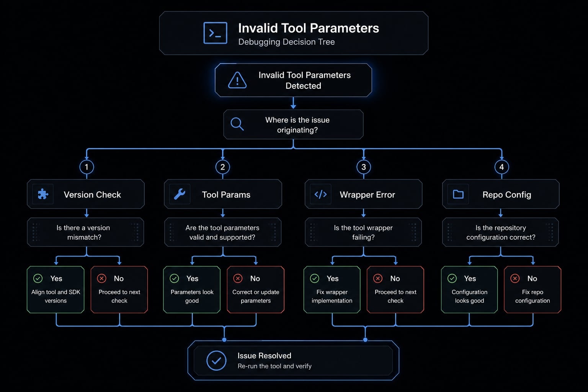The image size is (588, 392).
Task: Click the warning triangle icon
Action: pos(237,80)
